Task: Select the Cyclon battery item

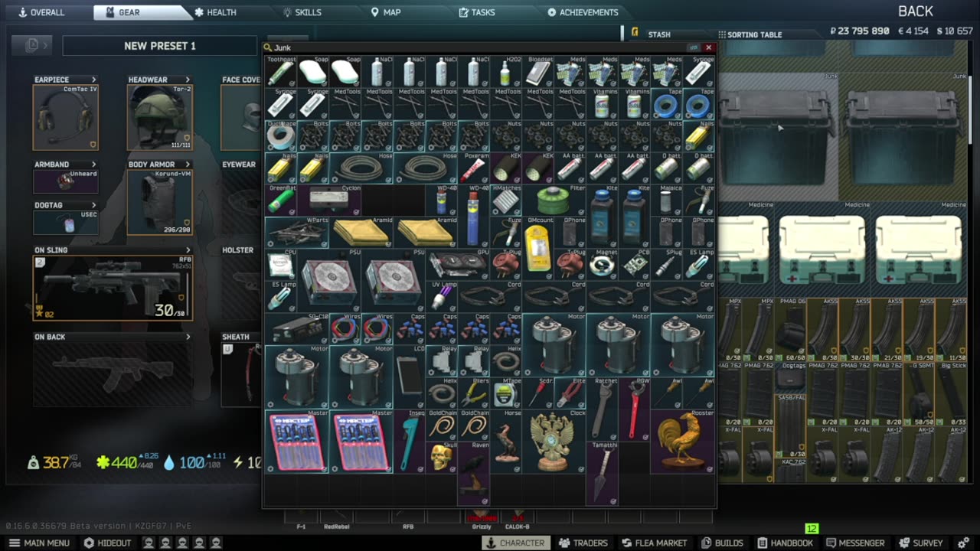Action: click(x=329, y=200)
